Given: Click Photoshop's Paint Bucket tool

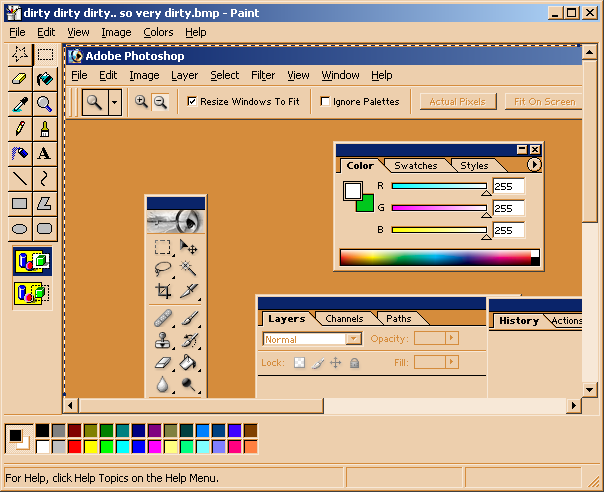Looking at the screenshot, I should (189, 362).
